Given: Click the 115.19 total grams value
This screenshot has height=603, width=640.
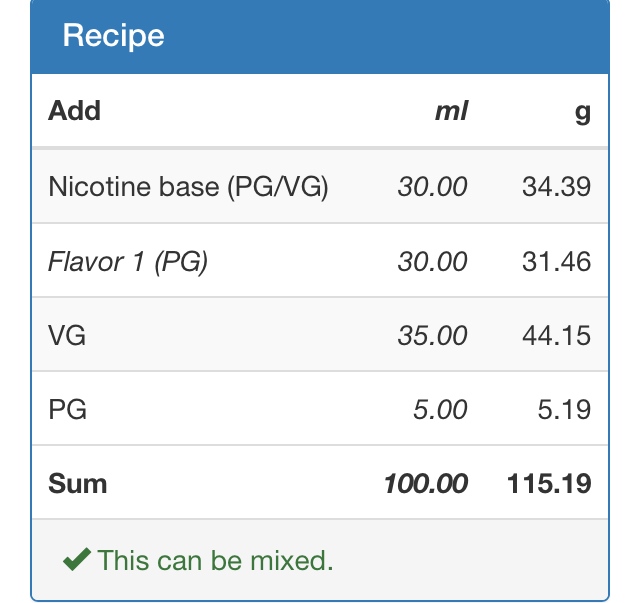Looking at the screenshot, I should pos(549,484).
